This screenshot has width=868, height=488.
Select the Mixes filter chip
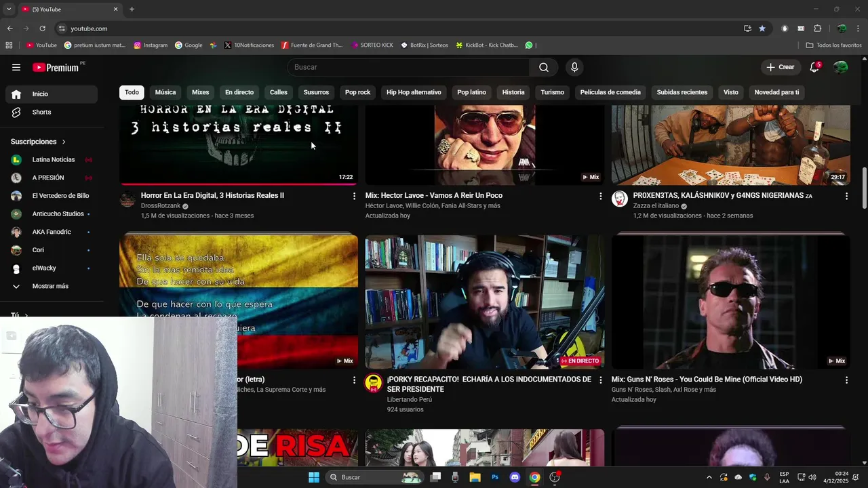tap(201, 92)
